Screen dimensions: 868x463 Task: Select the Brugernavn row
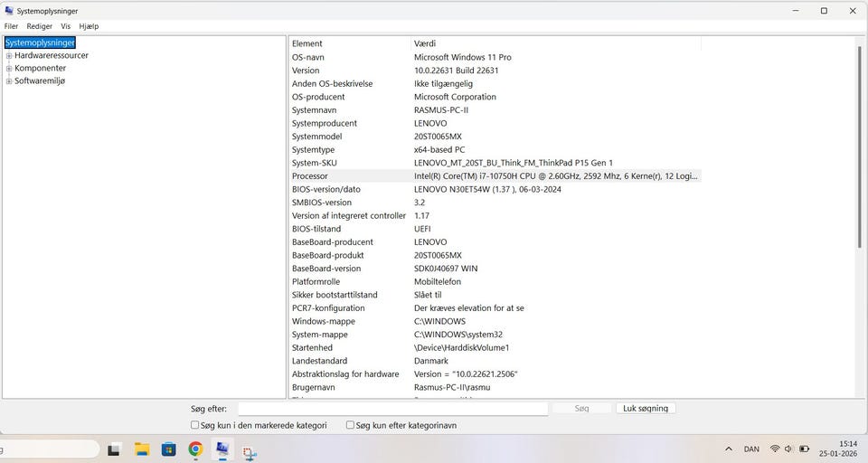(495, 388)
